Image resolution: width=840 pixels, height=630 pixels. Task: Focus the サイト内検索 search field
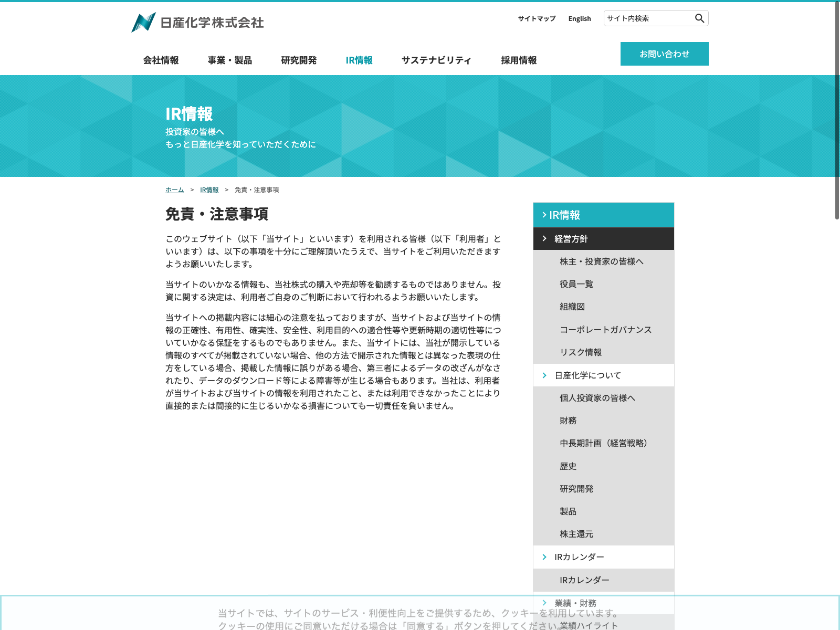[x=648, y=18]
